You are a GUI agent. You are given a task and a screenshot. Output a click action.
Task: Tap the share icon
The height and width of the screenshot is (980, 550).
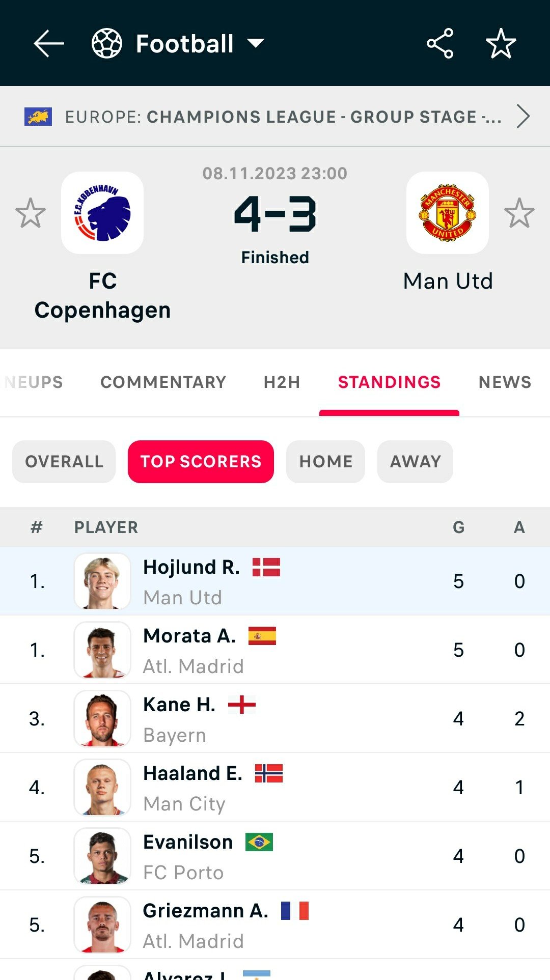pos(440,44)
